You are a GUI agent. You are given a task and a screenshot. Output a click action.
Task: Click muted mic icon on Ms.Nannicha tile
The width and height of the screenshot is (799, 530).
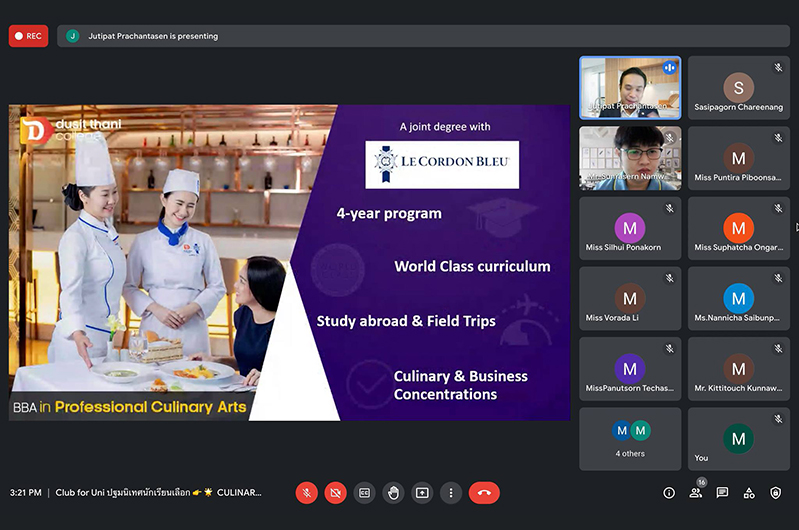tap(778, 278)
